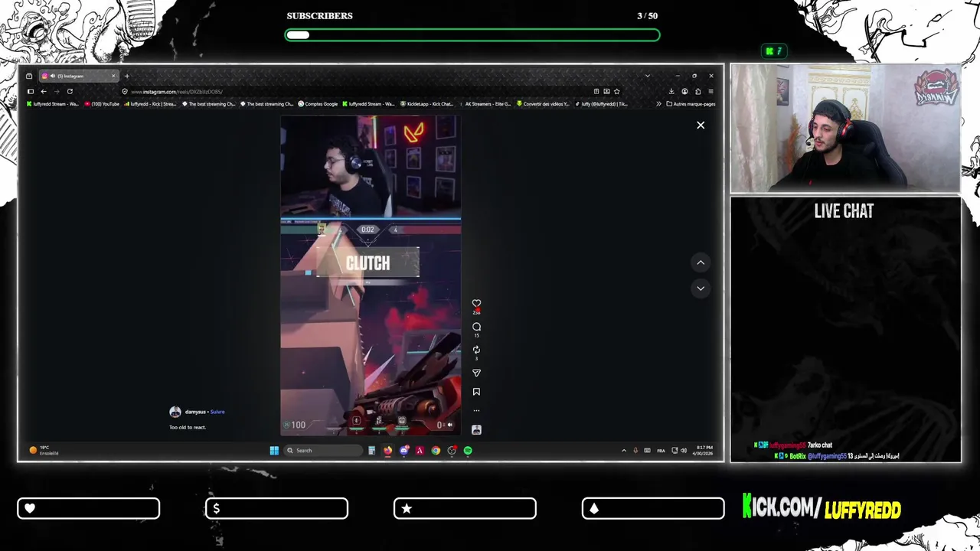Open the '(100) YouTube' bookmark

tap(102, 104)
